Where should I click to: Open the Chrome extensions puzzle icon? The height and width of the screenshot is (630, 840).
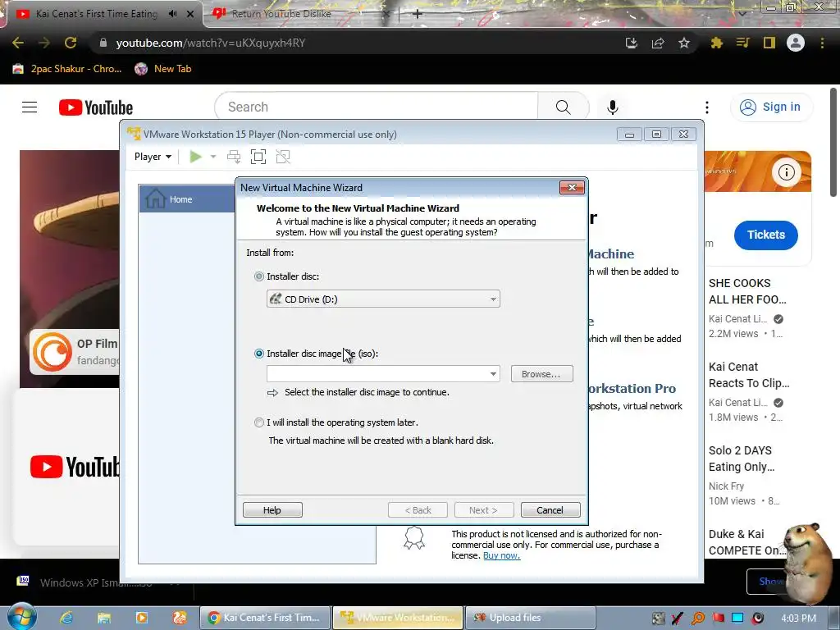coord(716,43)
